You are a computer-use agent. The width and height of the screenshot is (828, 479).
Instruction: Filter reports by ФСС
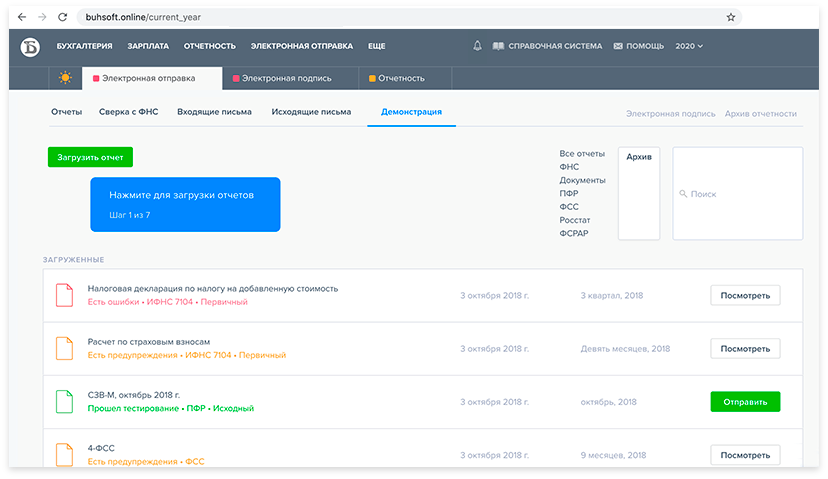coord(569,206)
